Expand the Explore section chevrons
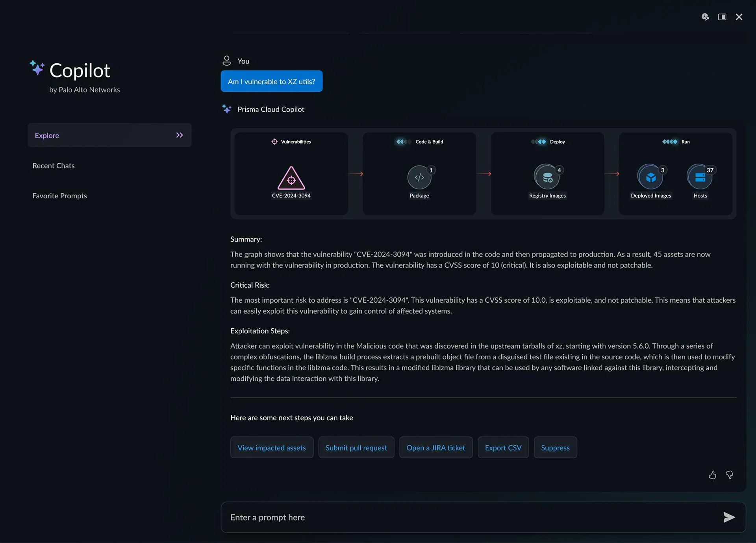Image resolution: width=756 pixels, height=543 pixels. click(x=180, y=135)
